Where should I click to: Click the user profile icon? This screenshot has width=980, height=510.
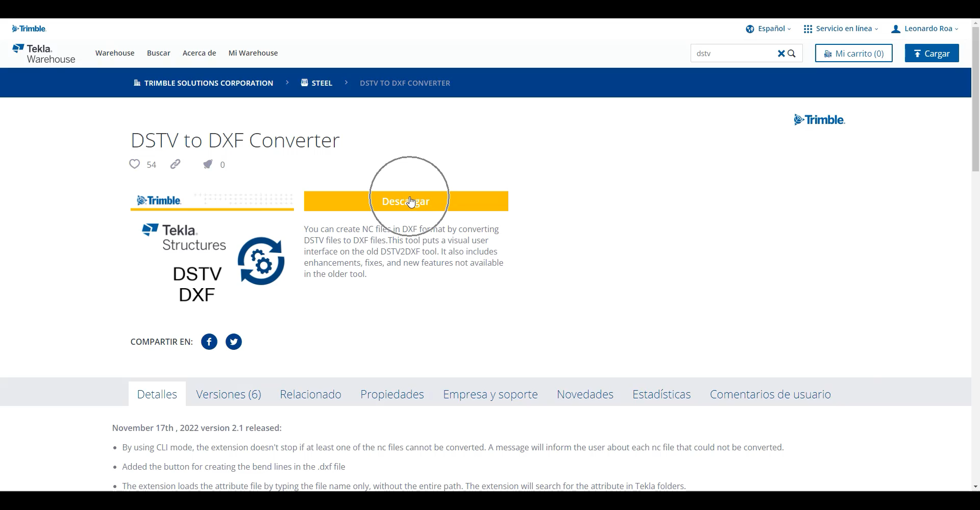(896, 29)
